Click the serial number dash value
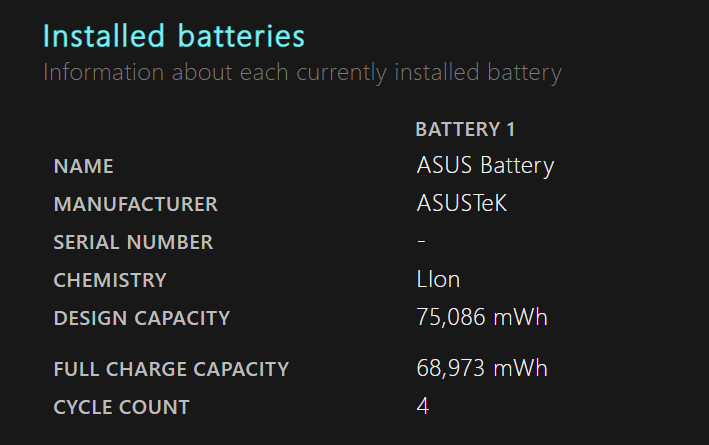 click(x=421, y=241)
